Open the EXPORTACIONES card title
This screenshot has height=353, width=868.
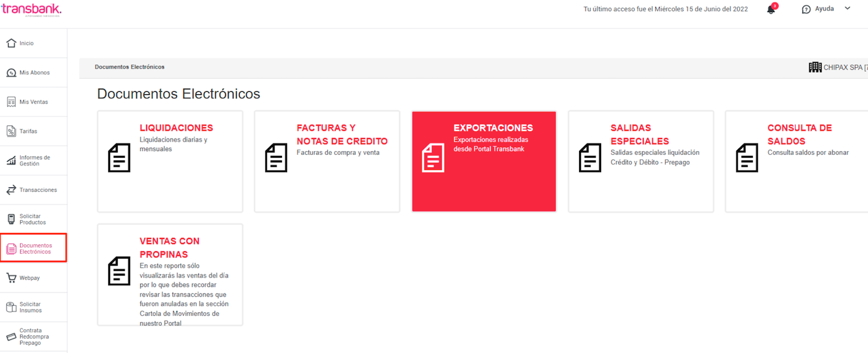coord(493,128)
